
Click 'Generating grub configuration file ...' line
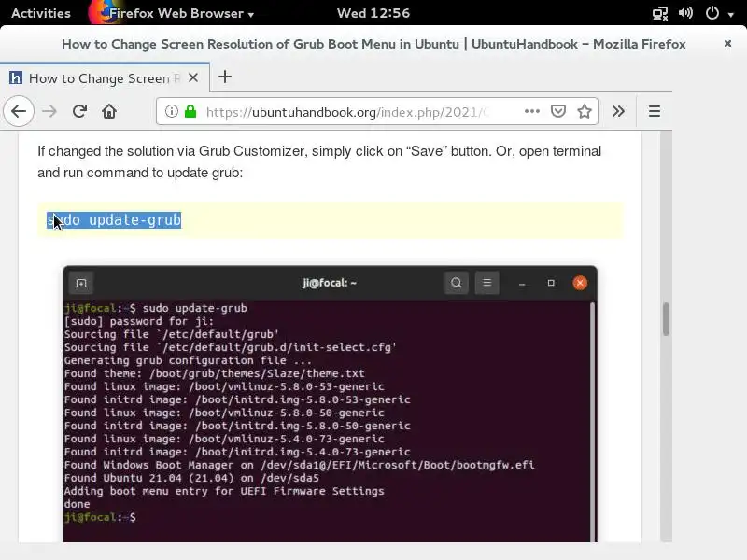(188, 360)
